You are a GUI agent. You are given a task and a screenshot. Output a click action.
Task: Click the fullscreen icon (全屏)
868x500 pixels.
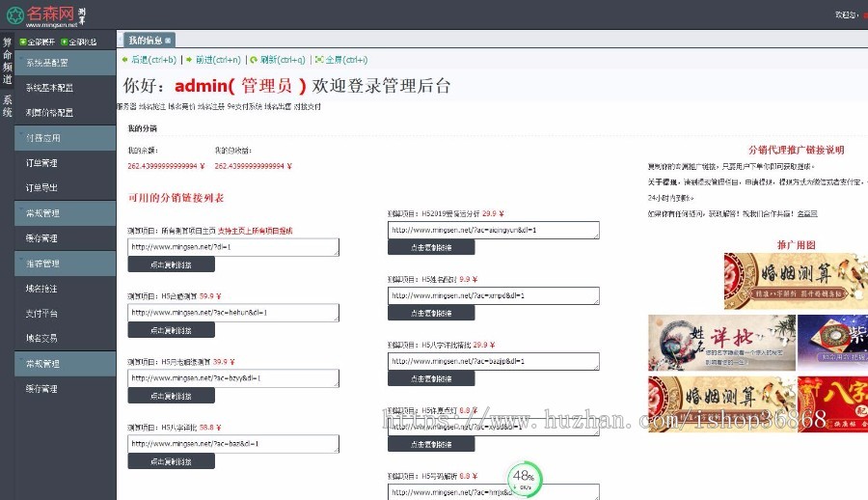(319, 59)
